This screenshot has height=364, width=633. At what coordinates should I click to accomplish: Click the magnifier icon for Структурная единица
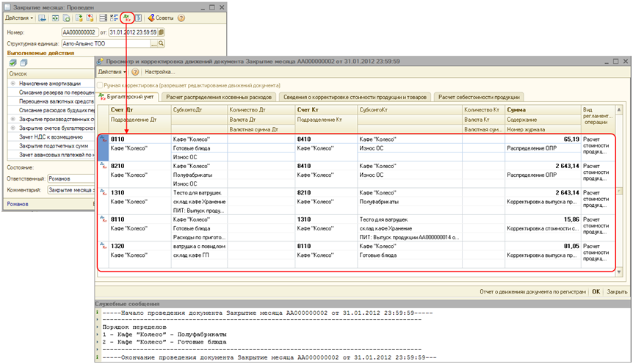pyautogui.click(x=161, y=44)
